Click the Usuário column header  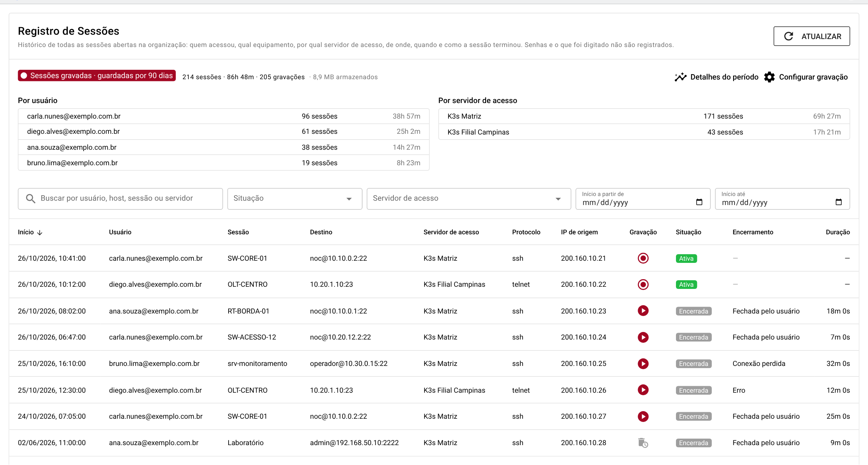120,232
